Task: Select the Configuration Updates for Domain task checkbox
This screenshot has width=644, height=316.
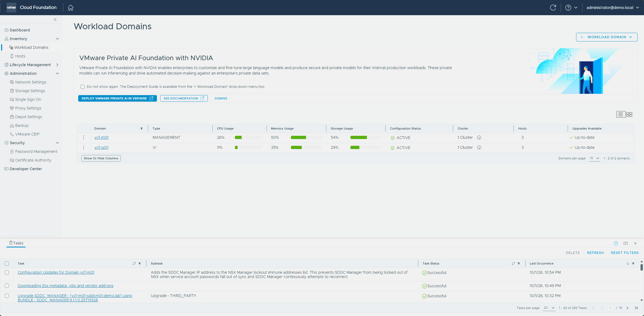Action: coord(7,272)
